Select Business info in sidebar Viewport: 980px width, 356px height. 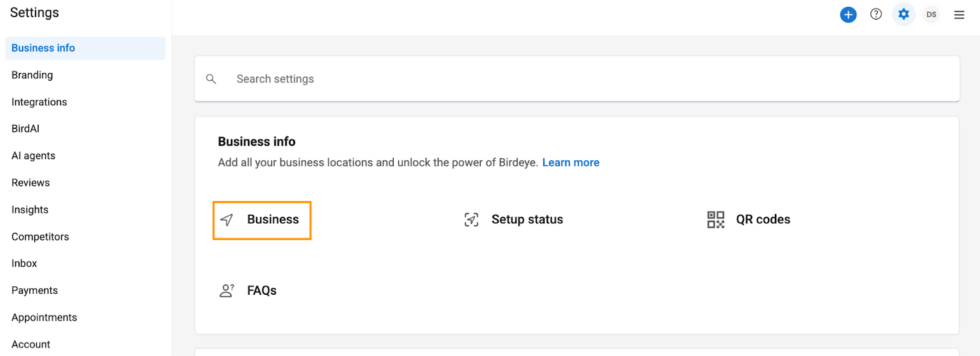[85, 48]
